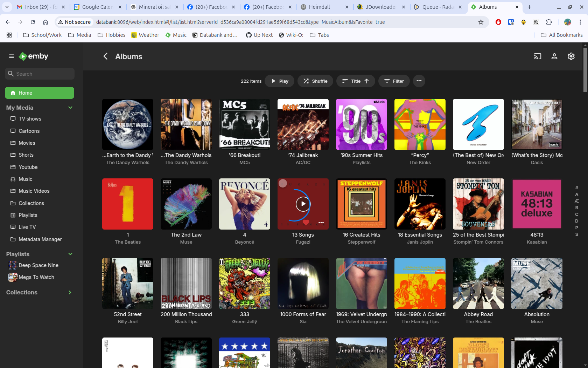Click the browser home icon
This screenshot has width=588, height=368.
pyautogui.click(x=45, y=22)
